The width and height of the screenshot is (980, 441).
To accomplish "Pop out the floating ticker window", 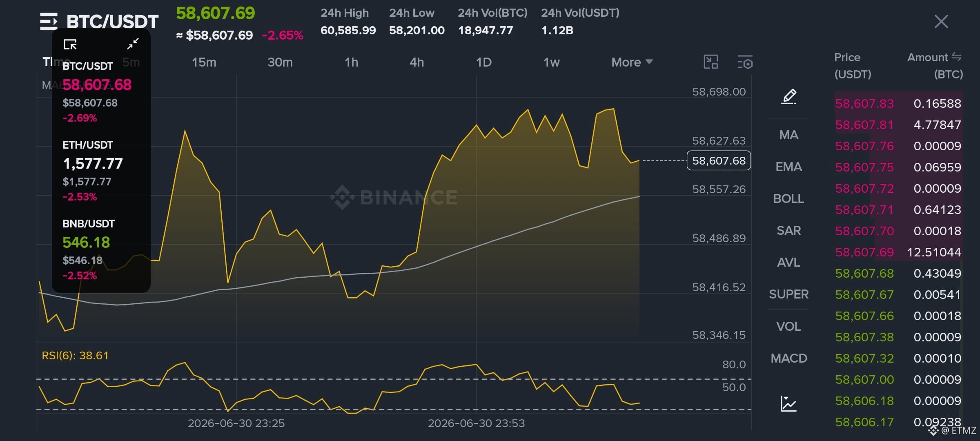I will (70, 44).
